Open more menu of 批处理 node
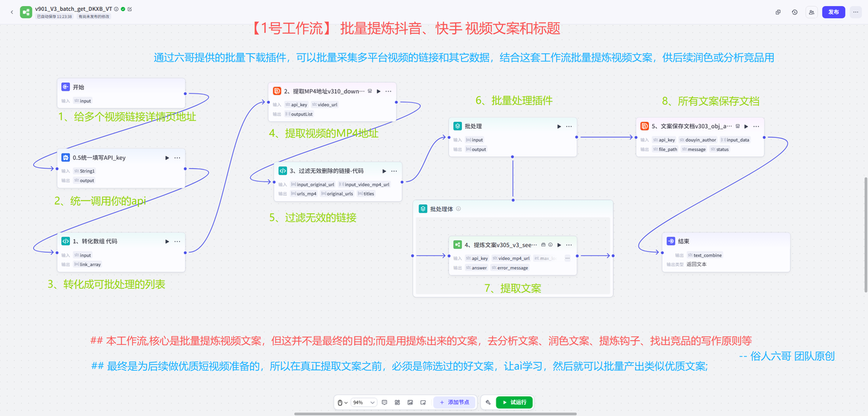This screenshot has height=416, width=868. (569, 126)
